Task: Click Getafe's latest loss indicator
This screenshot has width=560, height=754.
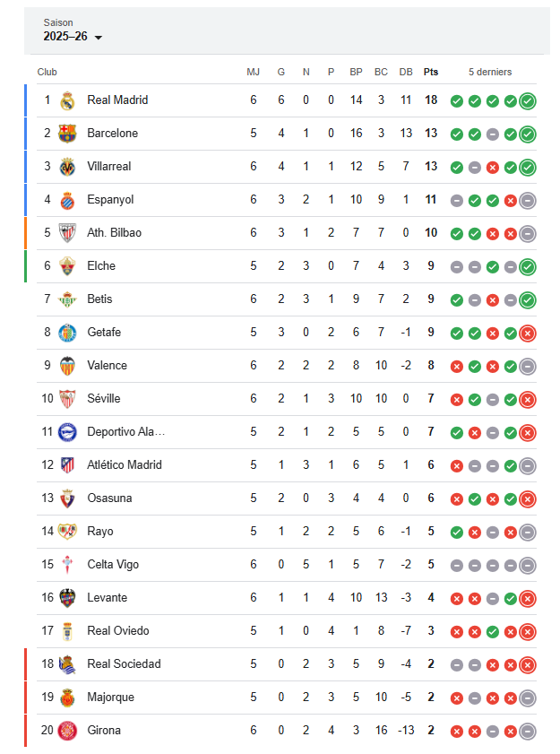Action: pyautogui.click(x=528, y=334)
